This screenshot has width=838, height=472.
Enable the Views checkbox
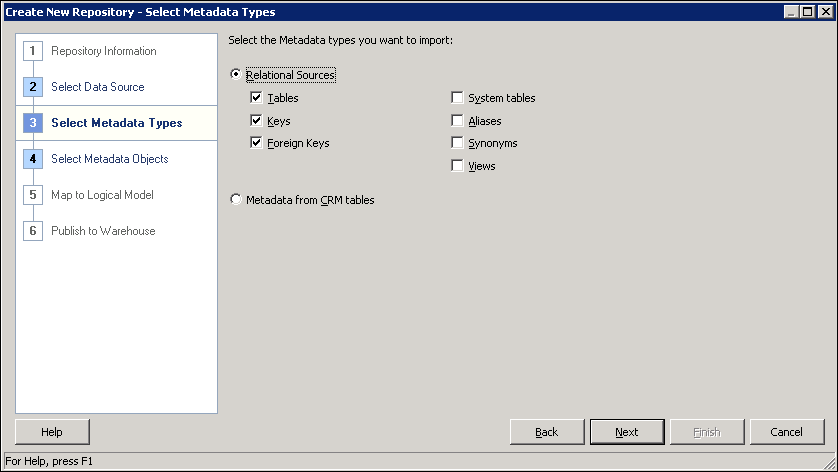point(458,166)
